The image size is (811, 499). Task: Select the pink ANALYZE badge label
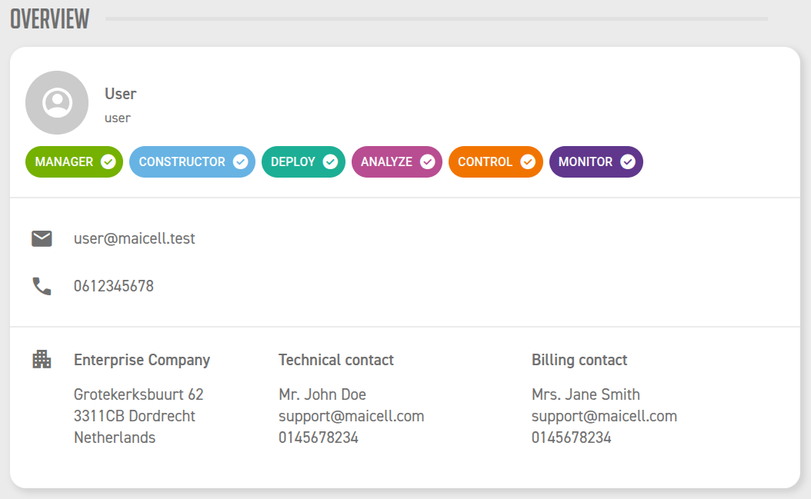click(x=386, y=162)
